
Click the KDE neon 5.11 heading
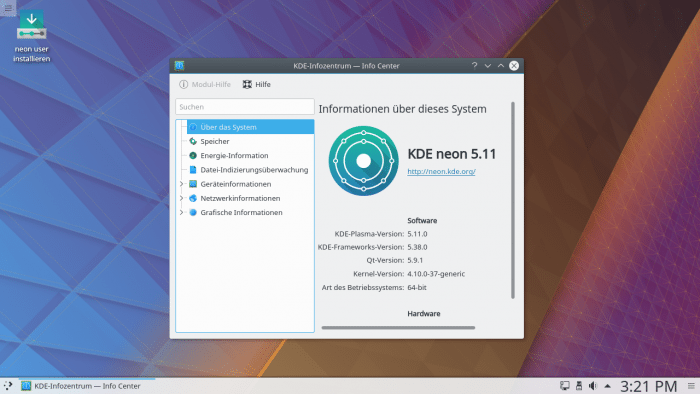(451, 154)
